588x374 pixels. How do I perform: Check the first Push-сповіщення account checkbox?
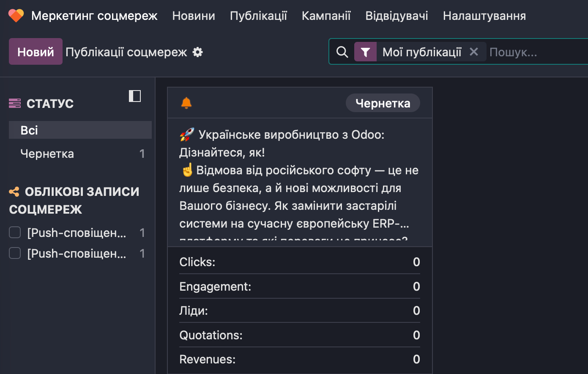pyautogui.click(x=15, y=232)
